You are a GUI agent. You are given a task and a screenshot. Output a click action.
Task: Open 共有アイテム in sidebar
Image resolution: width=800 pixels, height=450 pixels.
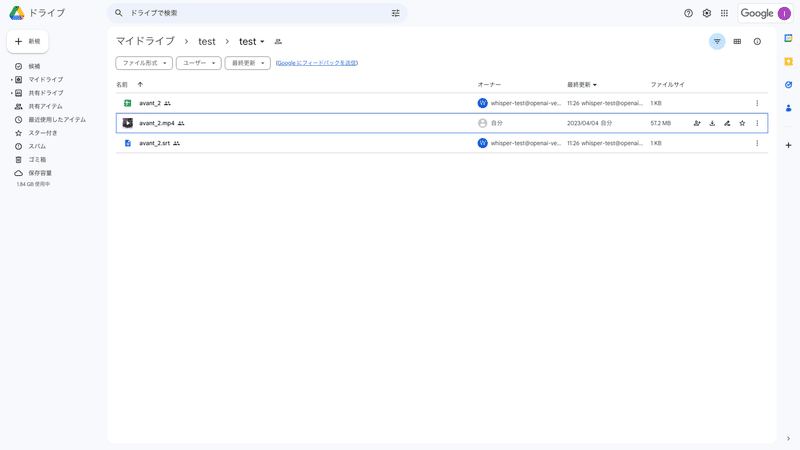pos(45,106)
